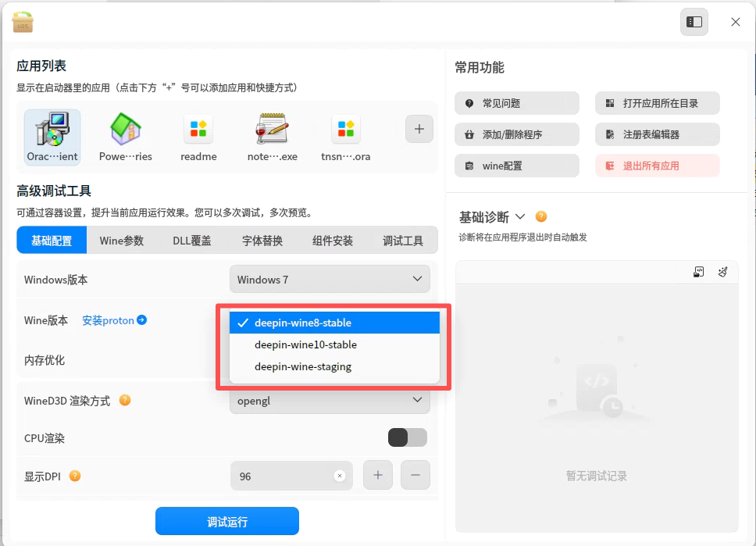This screenshot has width=756, height=546.
Task: Open the Windows版本 dropdown showing Windows 7
Action: tap(330, 280)
